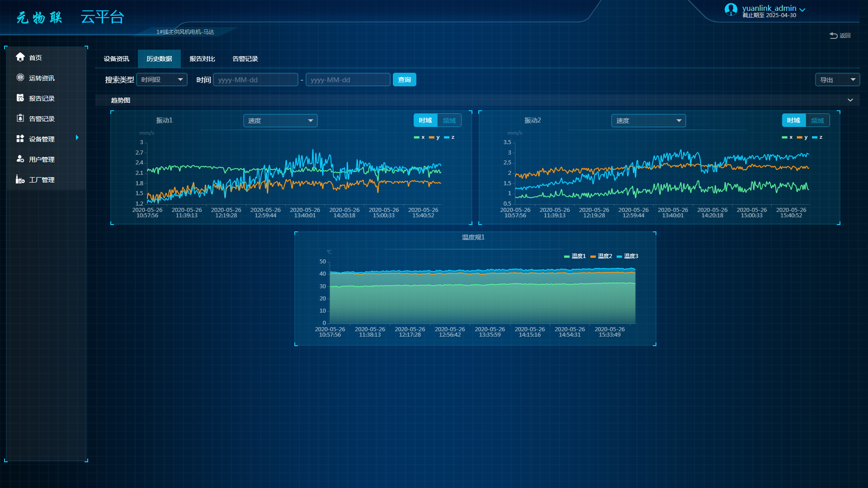Click the 运转资讯 sidebar icon
The image size is (868, 488).
pyautogui.click(x=20, y=77)
